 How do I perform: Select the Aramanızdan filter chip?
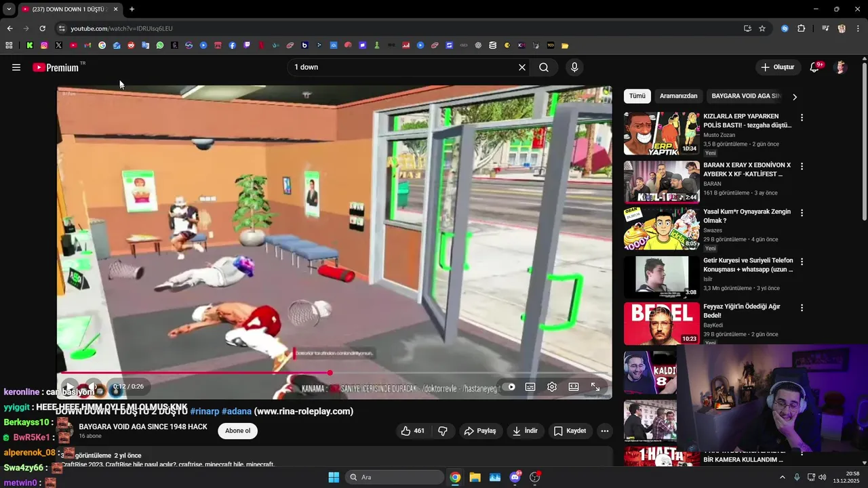tap(678, 96)
